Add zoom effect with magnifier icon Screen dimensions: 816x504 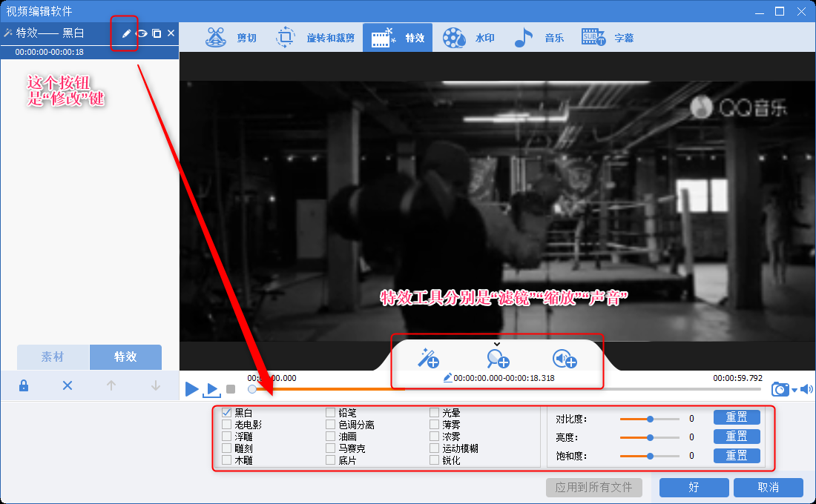click(498, 359)
